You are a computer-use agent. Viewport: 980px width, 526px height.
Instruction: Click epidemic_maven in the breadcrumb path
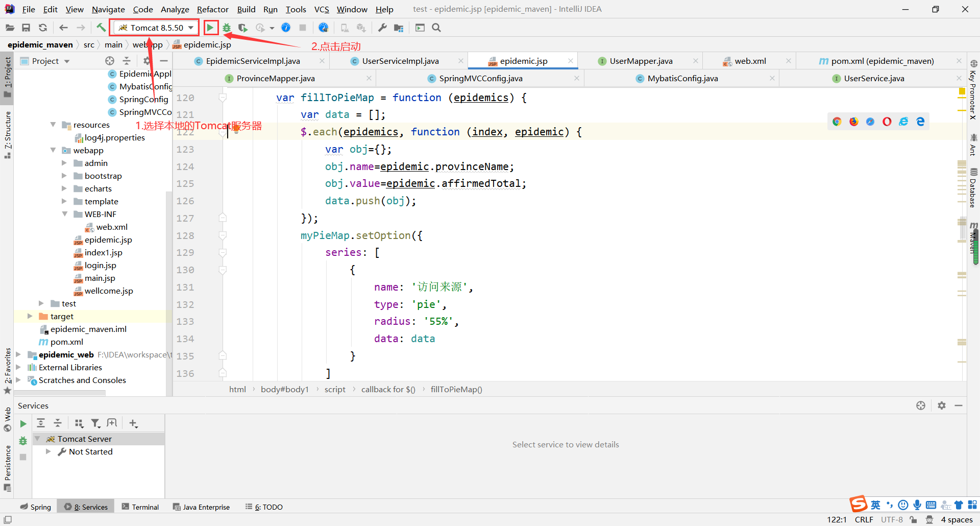pyautogui.click(x=40, y=44)
